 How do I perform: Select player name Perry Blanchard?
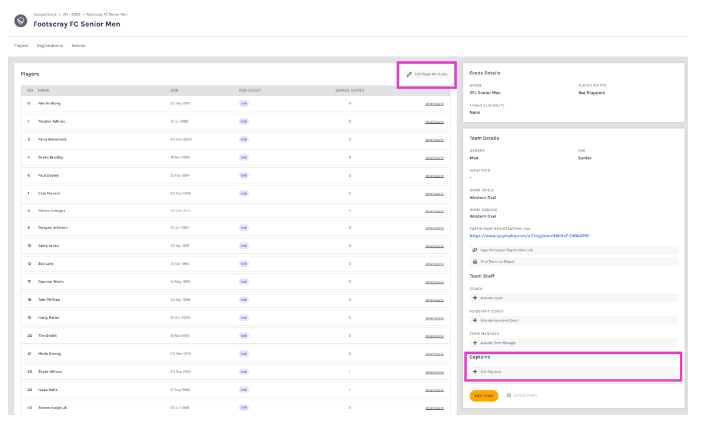click(52, 139)
